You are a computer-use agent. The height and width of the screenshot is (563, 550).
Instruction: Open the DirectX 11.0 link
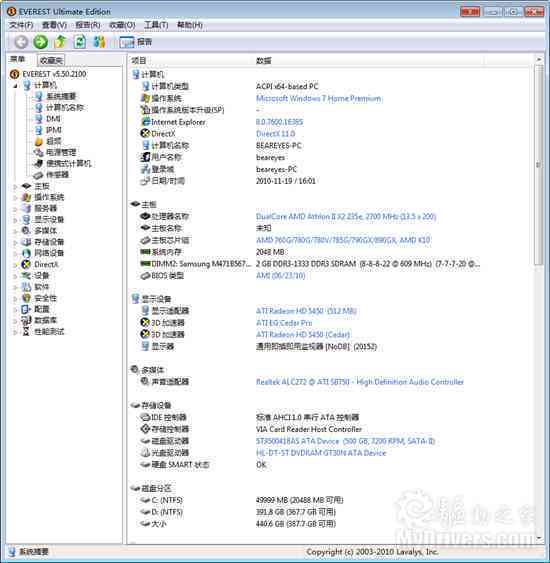click(276, 134)
